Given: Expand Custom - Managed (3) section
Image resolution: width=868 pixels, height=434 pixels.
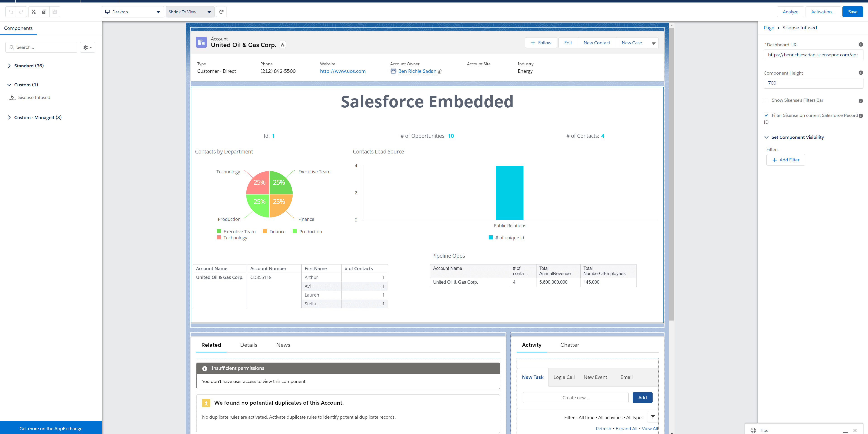Looking at the screenshot, I should [35, 118].
